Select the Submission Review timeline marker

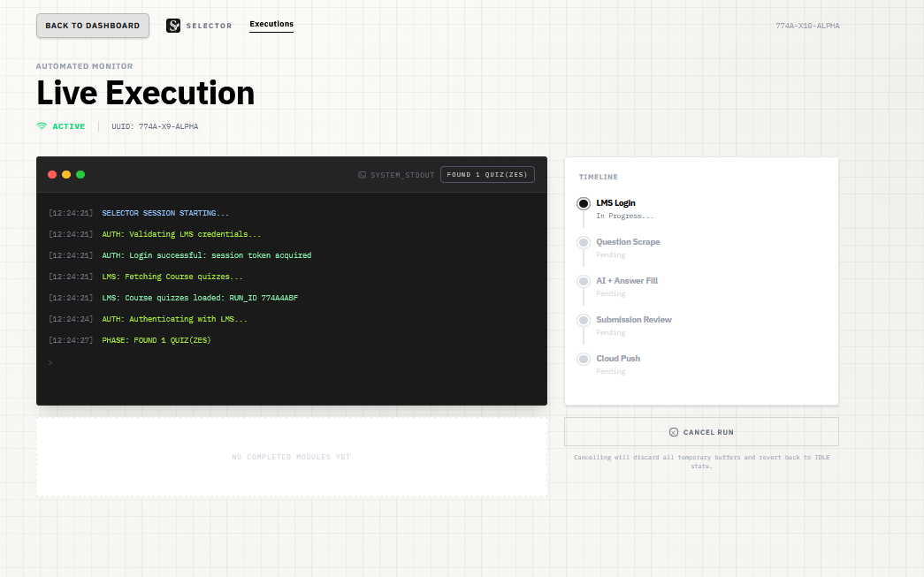584,320
